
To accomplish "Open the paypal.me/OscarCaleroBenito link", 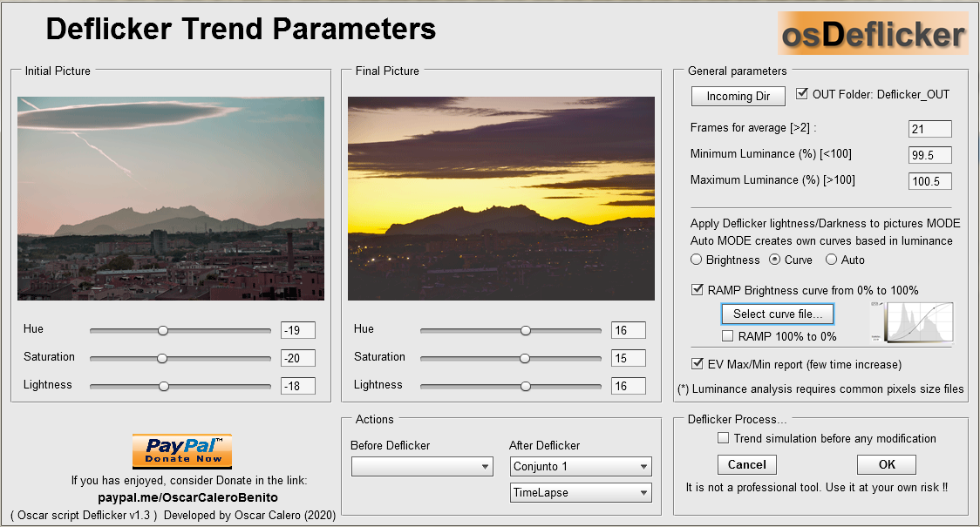I will (x=188, y=497).
